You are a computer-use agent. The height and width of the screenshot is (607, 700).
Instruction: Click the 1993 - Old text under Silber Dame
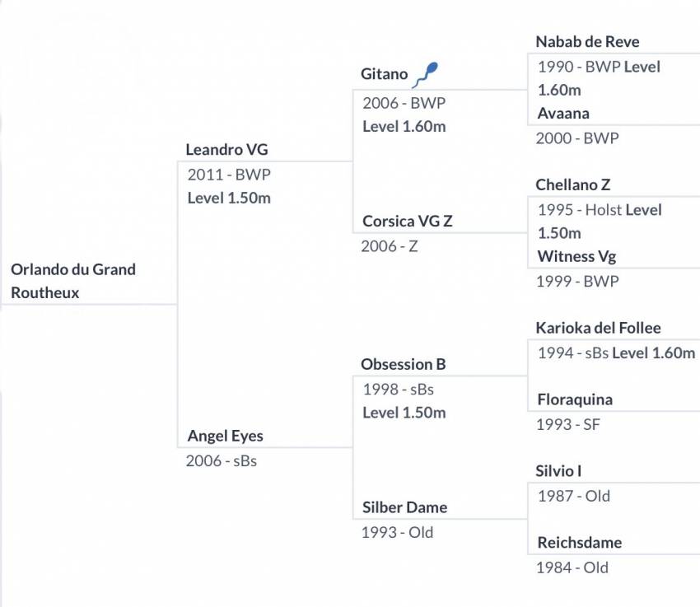[x=397, y=532]
